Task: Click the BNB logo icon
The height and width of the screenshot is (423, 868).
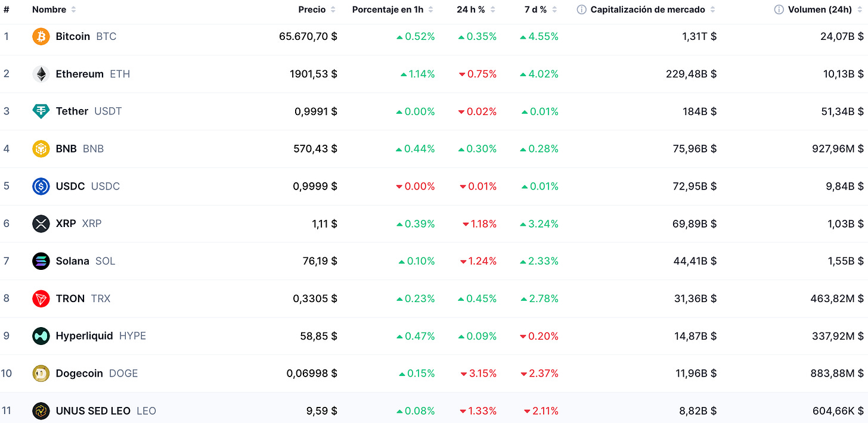Action: click(41, 148)
